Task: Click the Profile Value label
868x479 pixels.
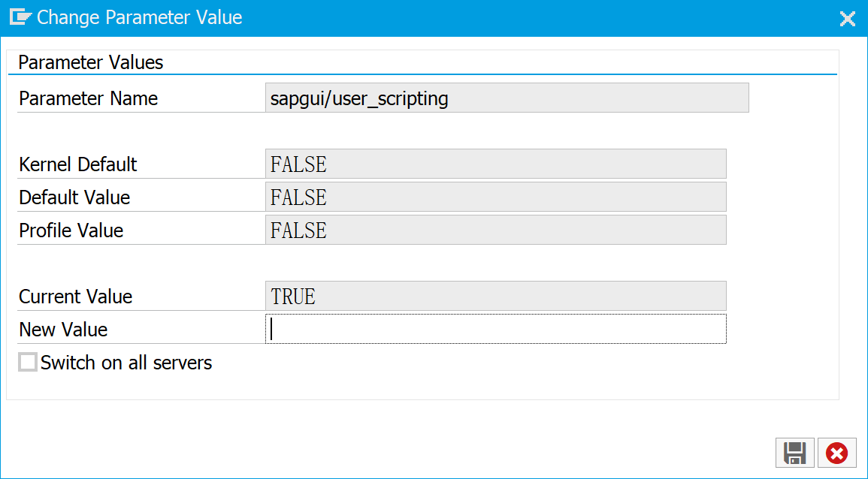Action: [71, 230]
